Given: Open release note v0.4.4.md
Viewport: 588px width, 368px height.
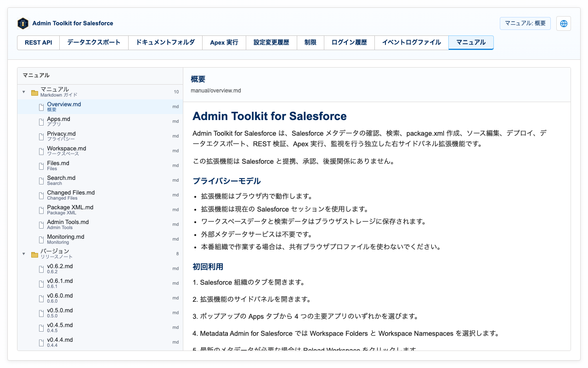Looking at the screenshot, I should pyautogui.click(x=100, y=342).
